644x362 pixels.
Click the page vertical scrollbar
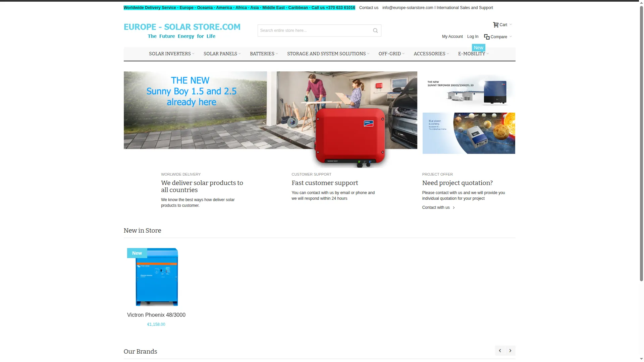(x=641, y=144)
